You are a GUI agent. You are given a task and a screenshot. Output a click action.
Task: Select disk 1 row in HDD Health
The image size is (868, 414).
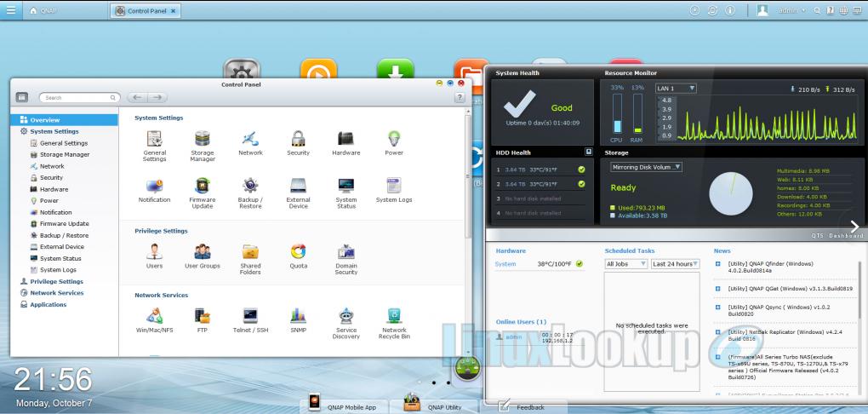coord(541,170)
